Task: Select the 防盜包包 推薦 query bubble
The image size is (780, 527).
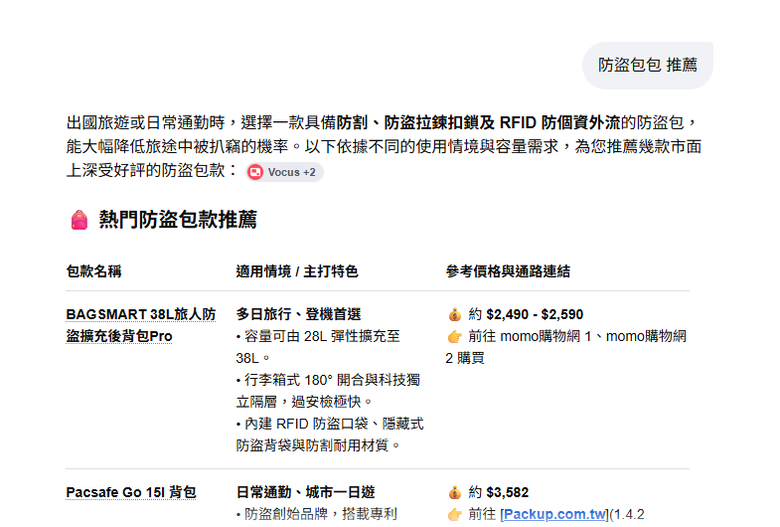Action: click(x=648, y=65)
